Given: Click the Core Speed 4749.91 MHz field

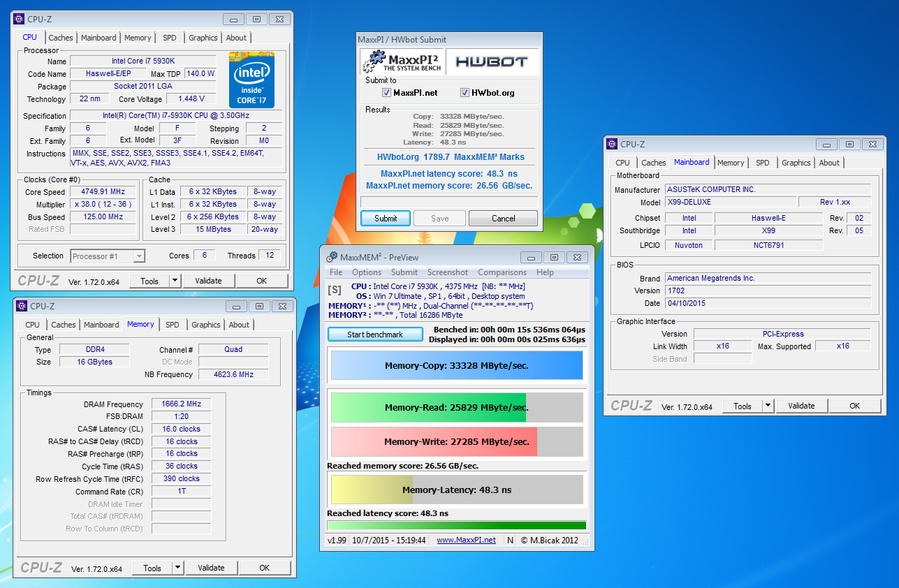Looking at the screenshot, I should pyautogui.click(x=104, y=192).
